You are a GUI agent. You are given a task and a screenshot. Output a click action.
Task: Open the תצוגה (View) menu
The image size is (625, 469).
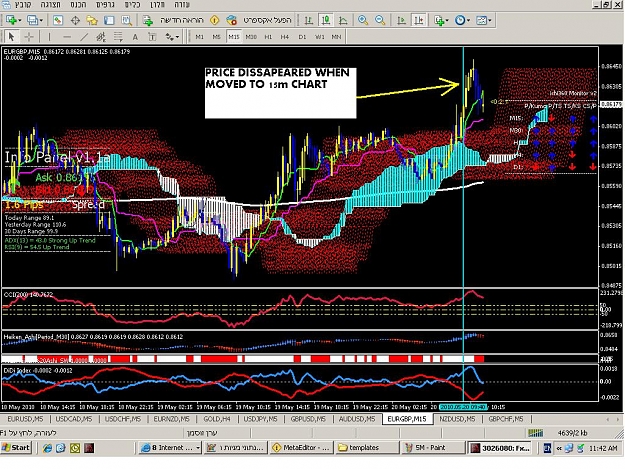click(51, 5)
